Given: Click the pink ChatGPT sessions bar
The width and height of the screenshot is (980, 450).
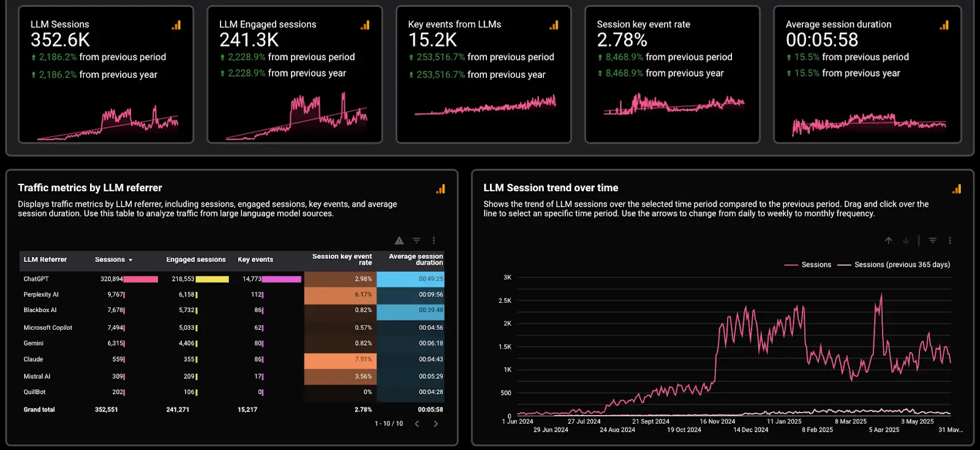Looking at the screenshot, I should tap(141, 279).
